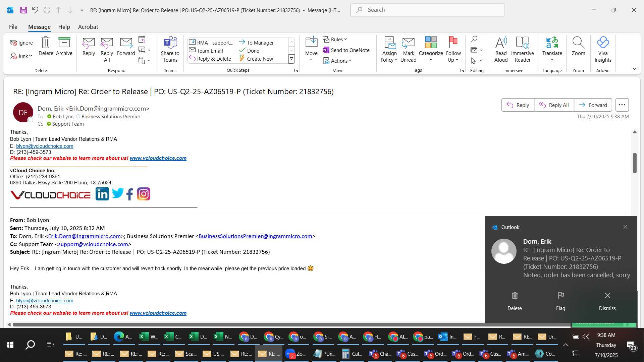Run the Reply & Delete quick step
Screen dimensions: 644x362
[210, 59]
